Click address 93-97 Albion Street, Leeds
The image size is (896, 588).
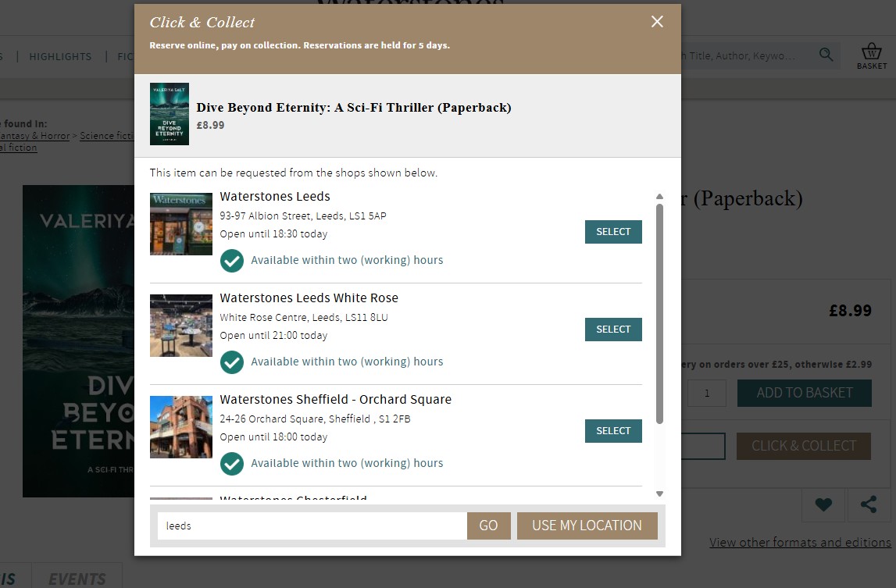coord(303,216)
